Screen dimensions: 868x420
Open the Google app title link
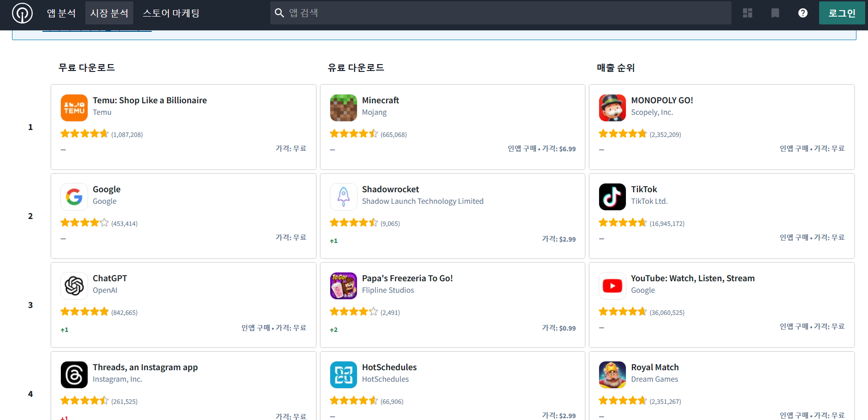click(x=107, y=189)
